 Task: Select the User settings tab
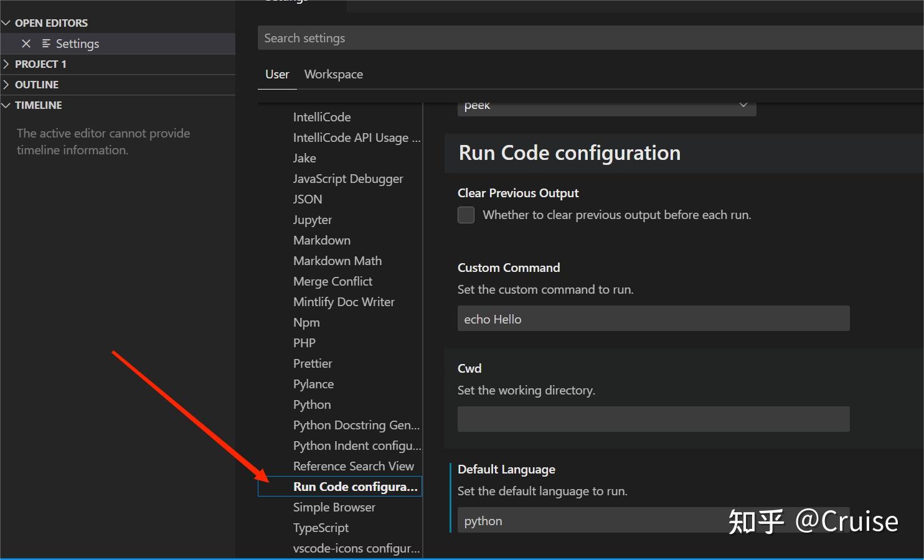(276, 74)
